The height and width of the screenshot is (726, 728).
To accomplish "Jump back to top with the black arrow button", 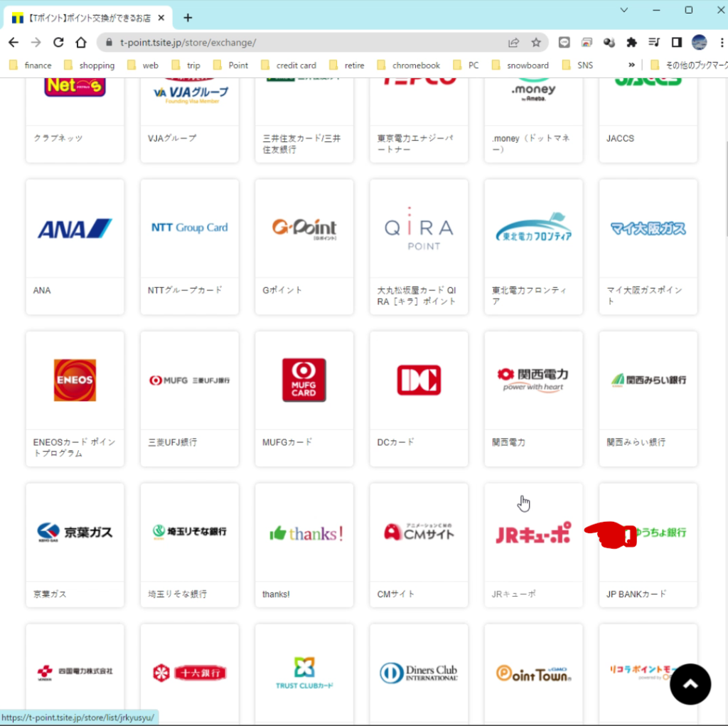I will pyautogui.click(x=690, y=684).
